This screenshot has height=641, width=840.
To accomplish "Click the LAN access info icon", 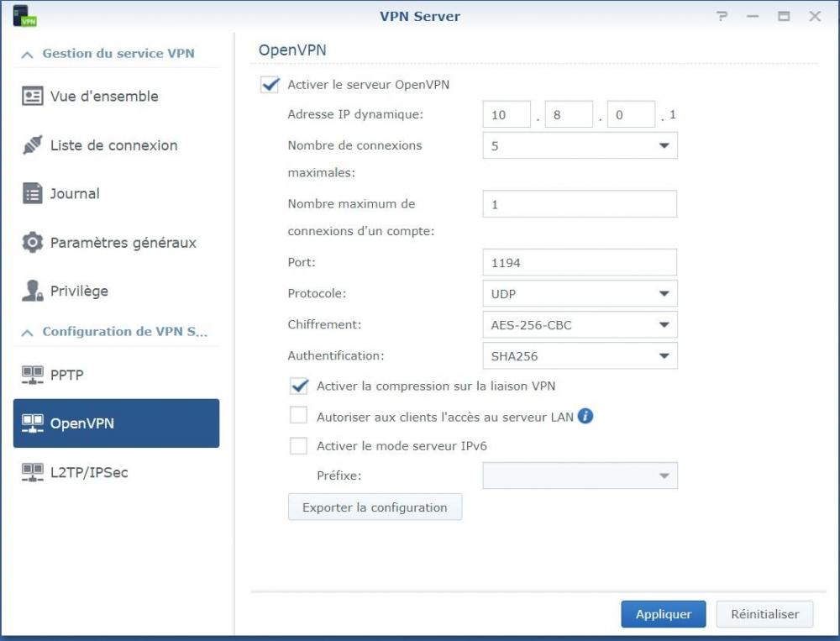I will point(585,416).
